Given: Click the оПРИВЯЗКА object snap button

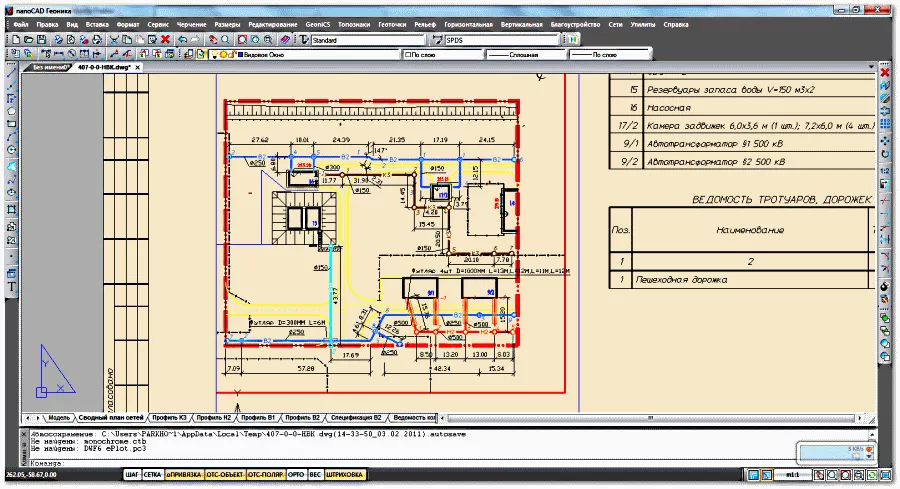Looking at the screenshot, I should click(184, 475).
